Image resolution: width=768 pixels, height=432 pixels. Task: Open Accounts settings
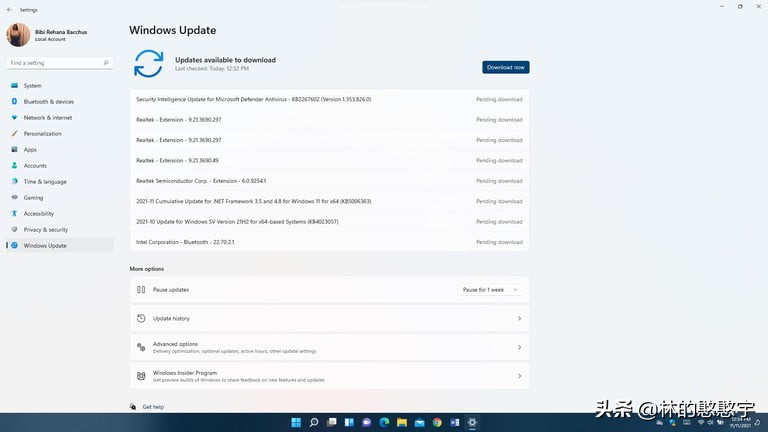click(x=60, y=166)
